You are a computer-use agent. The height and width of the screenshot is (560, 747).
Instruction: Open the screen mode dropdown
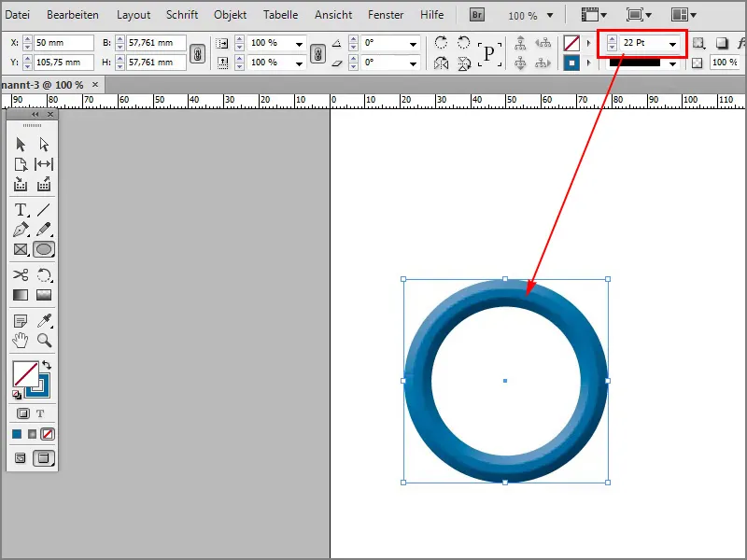pyautogui.click(x=639, y=15)
